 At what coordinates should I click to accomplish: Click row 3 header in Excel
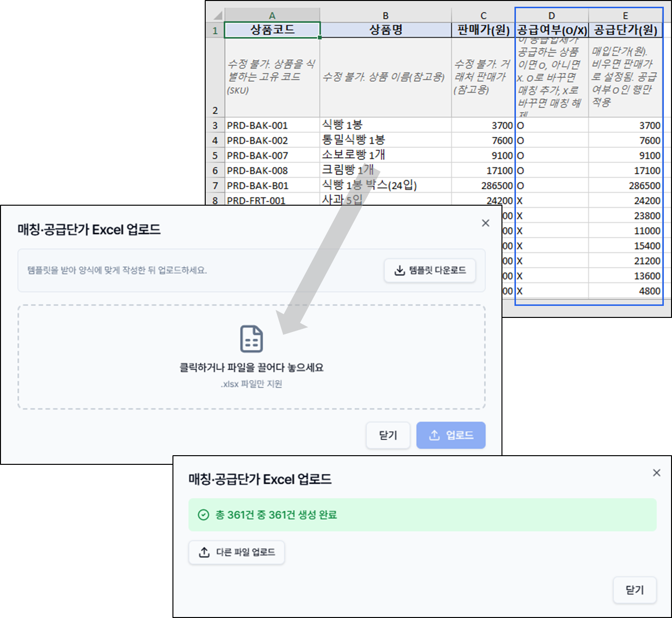click(x=215, y=125)
